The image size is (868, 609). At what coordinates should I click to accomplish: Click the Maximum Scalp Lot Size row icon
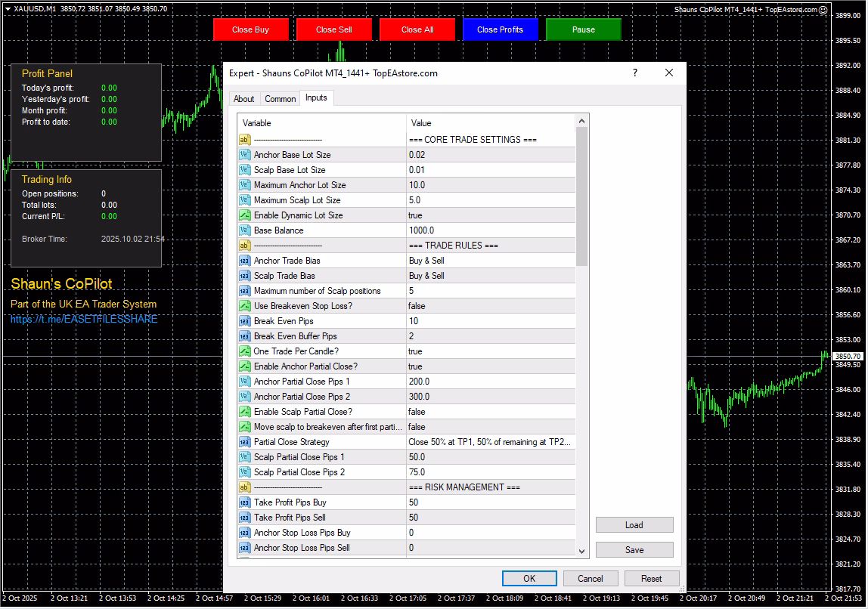[245, 200]
